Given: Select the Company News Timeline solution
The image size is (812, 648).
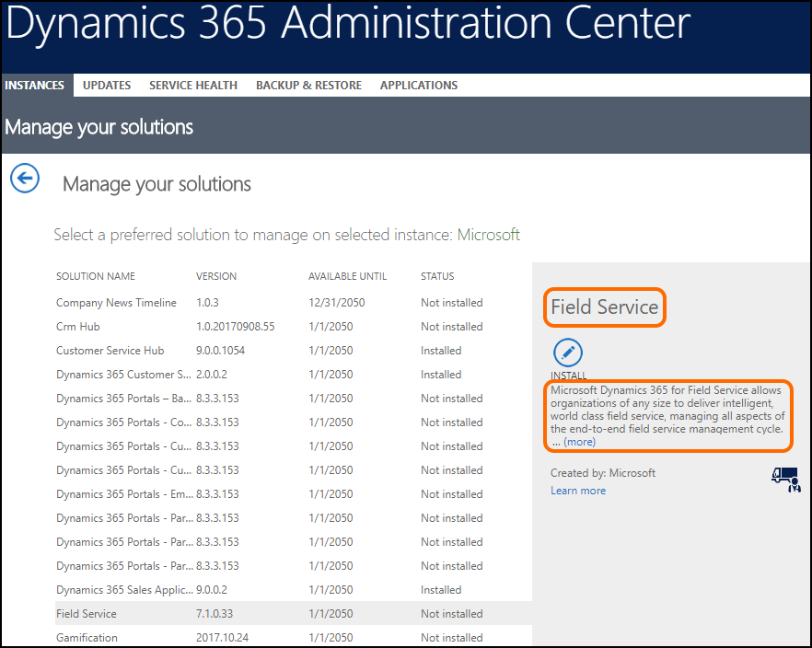Looking at the screenshot, I should coord(116,303).
